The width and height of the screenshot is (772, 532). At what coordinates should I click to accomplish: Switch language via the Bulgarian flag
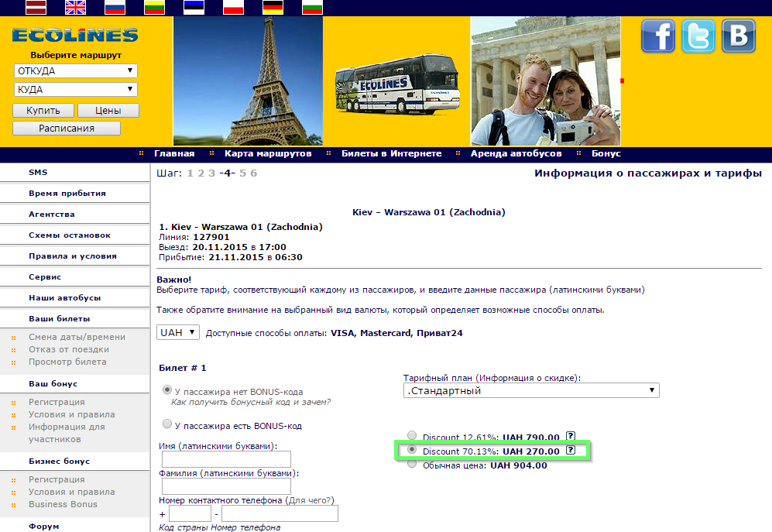312,8
